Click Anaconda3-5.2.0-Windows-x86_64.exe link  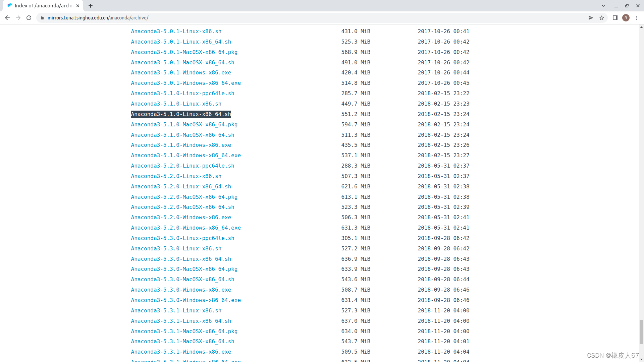186,228
